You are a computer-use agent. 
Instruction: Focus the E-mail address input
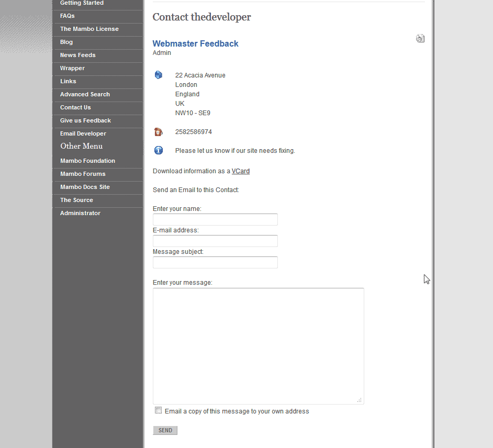(215, 241)
